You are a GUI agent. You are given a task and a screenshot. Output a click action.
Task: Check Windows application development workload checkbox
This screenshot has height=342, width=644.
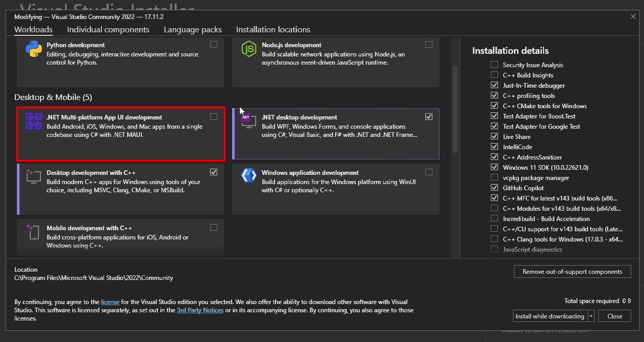(x=429, y=172)
